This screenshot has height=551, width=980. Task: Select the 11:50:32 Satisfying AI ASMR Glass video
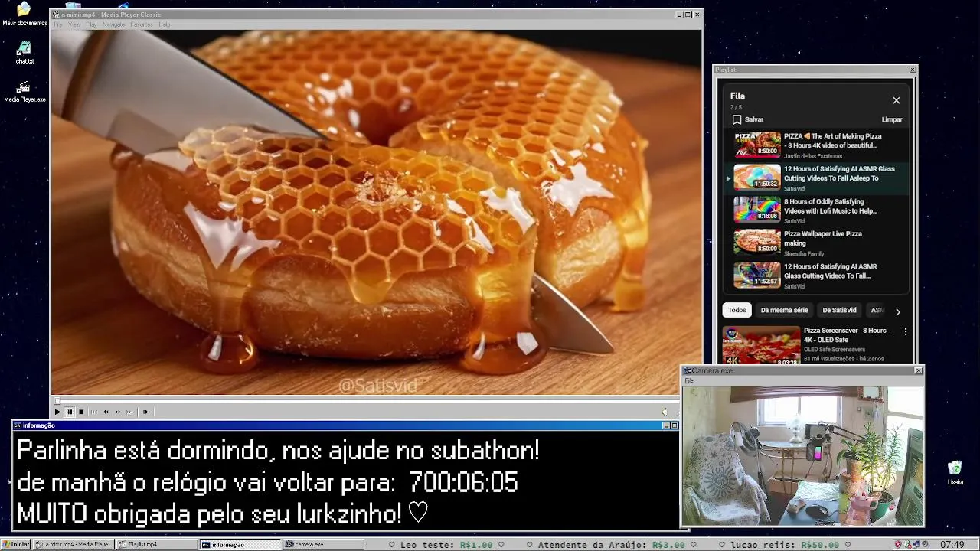pos(816,178)
